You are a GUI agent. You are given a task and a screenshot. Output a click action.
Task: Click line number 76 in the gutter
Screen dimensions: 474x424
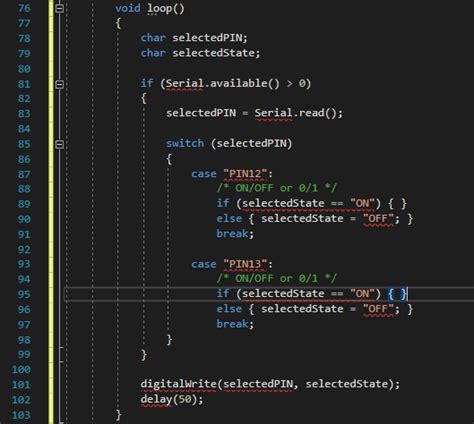(24, 8)
